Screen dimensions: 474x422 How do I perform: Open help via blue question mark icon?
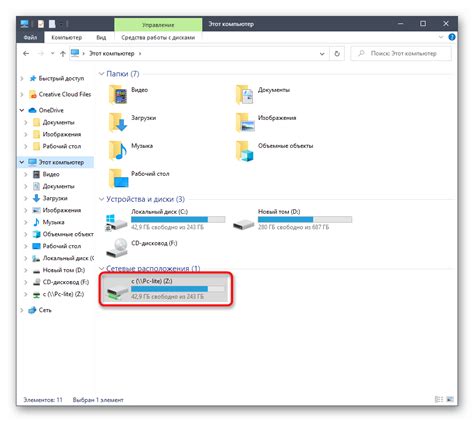point(452,37)
